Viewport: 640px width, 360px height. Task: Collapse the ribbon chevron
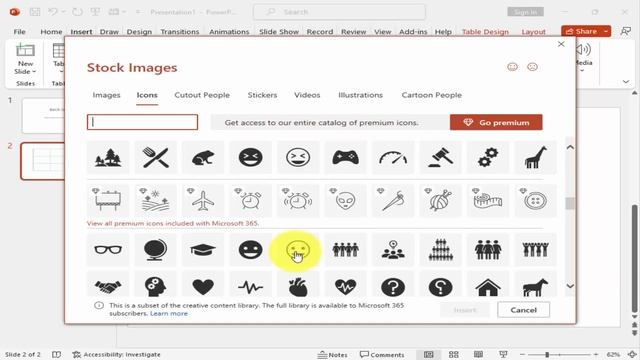[x=626, y=82]
